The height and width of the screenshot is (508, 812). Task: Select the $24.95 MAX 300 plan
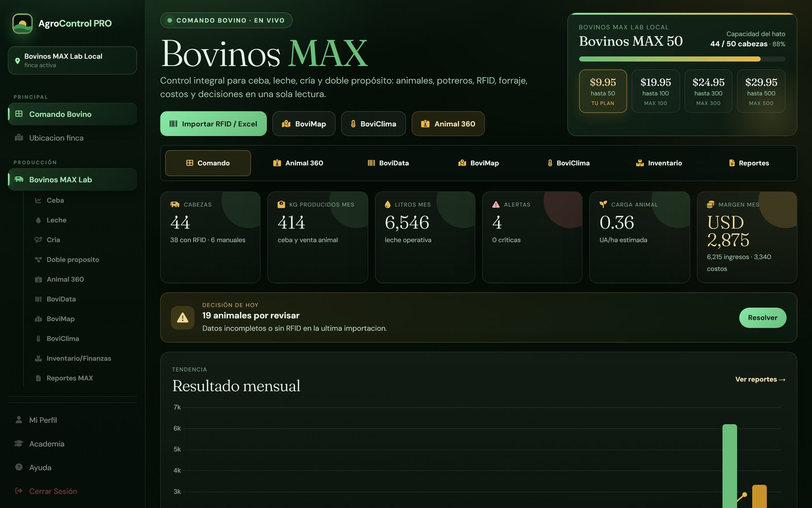tap(708, 91)
